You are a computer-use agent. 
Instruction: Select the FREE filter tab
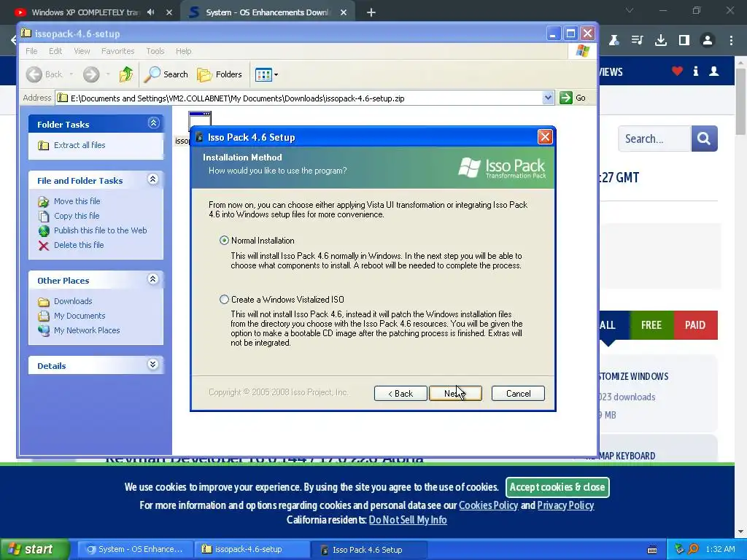(x=651, y=325)
